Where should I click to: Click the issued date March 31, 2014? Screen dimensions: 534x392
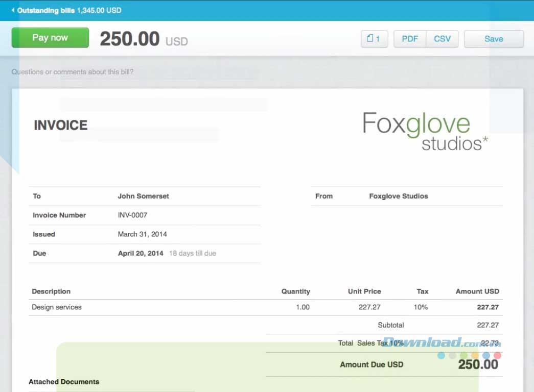point(142,234)
